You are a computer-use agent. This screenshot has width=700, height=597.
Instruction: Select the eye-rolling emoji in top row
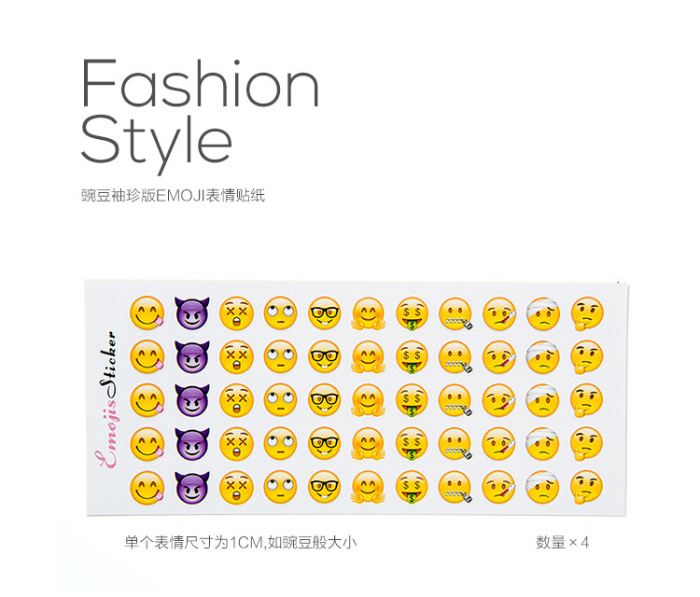click(x=280, y=312)
